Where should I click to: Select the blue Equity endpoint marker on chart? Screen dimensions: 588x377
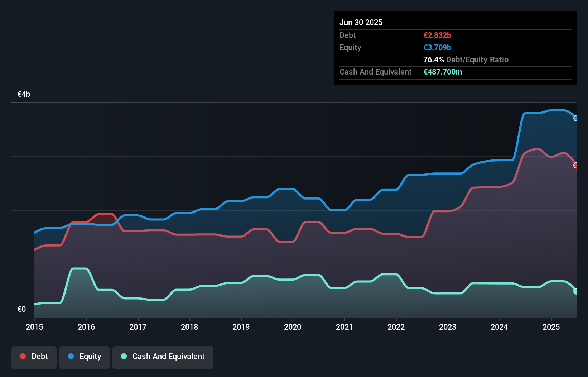tap(576, 118)
